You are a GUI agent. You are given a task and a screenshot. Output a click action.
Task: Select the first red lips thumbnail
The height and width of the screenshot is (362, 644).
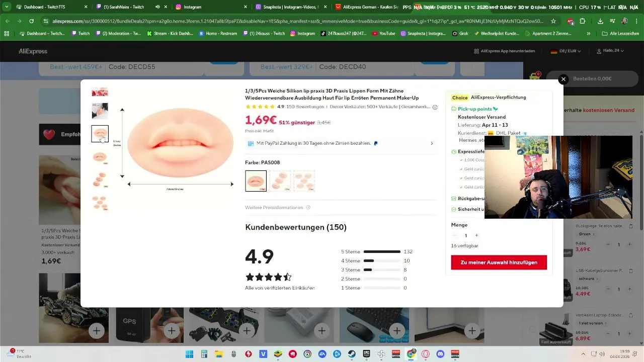[x=100, y=92]
